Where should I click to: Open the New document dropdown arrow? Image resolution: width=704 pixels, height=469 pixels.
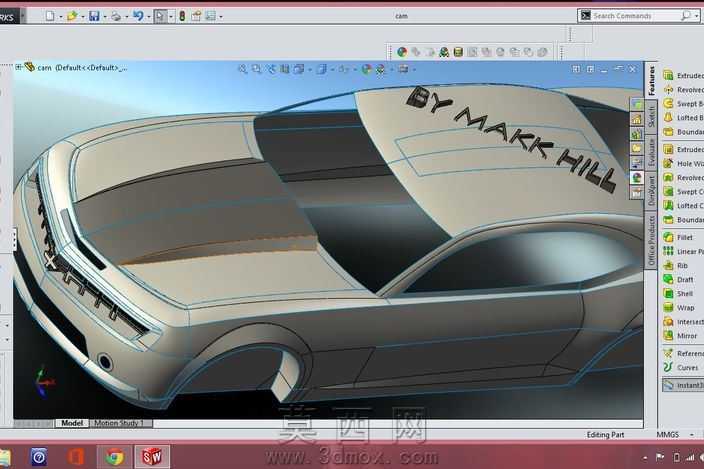61,17
